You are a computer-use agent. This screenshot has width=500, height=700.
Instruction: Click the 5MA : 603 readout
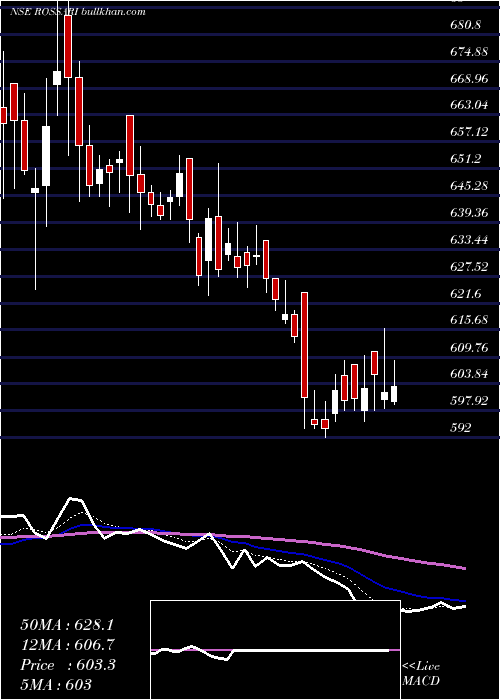pos(56,684)
